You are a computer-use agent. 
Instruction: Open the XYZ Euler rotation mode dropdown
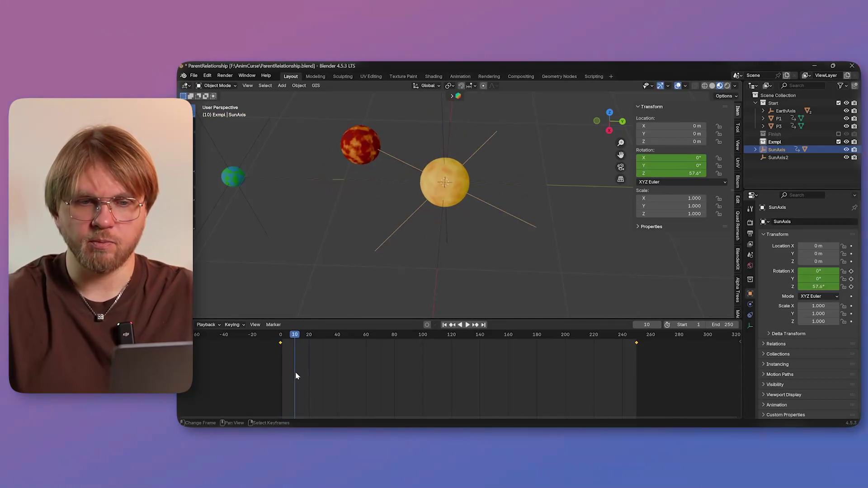pyautogui.click(x=682, y=182)
